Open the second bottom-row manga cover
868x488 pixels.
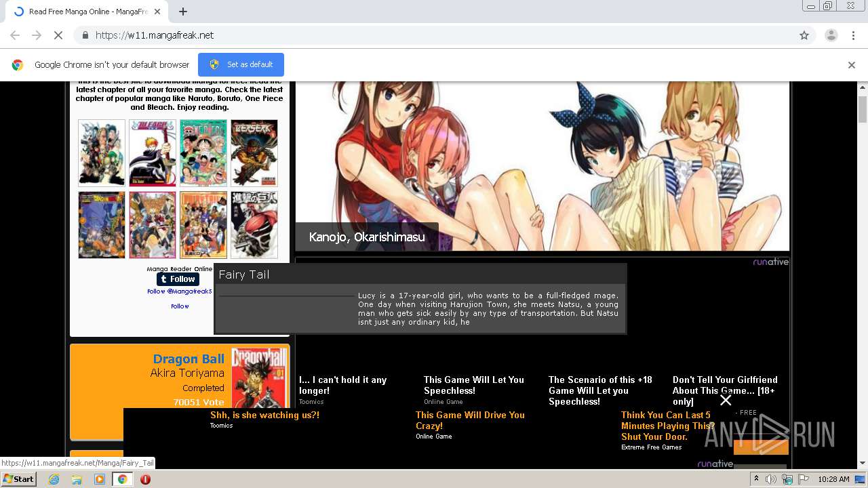click(153, 225)
